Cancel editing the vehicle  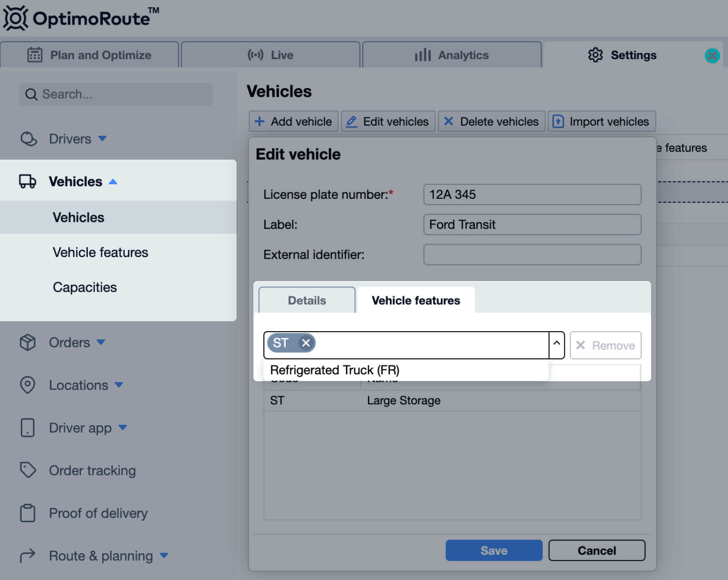[597, 550]
